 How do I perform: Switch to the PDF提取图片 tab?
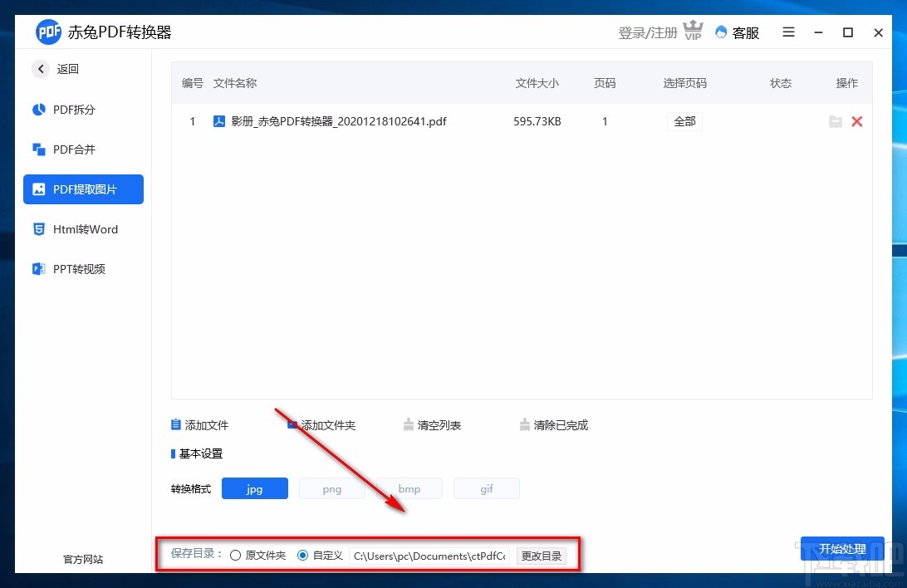82,189
